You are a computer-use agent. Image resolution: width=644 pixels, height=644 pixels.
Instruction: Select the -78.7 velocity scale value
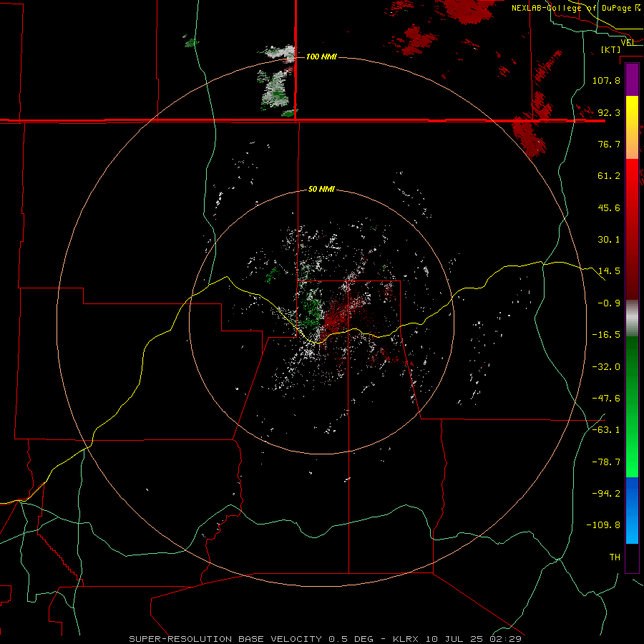pos(606,462)
